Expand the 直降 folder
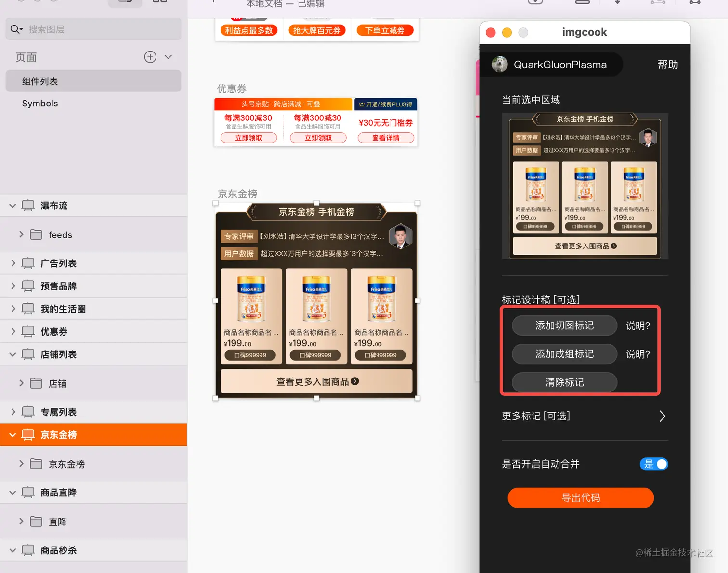The image size is (728, 573). pyautogui.click(x=21, y=521)
